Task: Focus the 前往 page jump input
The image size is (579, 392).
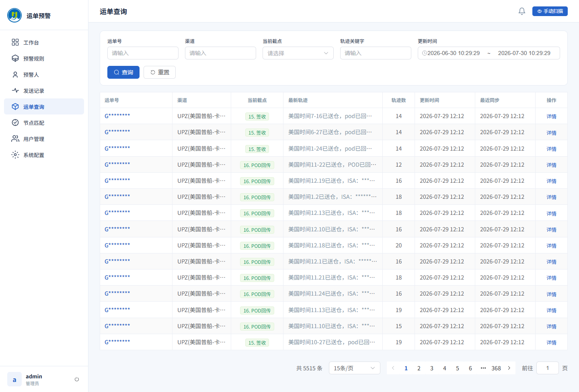Action: (548, 368)
